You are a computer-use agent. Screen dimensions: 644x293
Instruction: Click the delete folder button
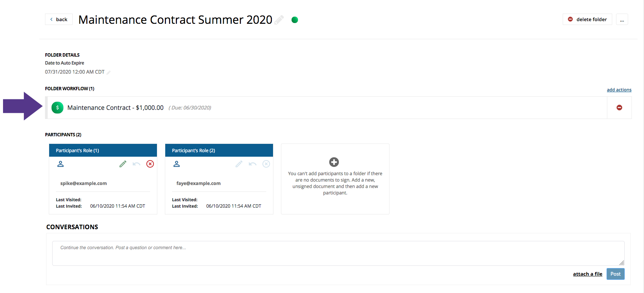[x=587, y=19]
